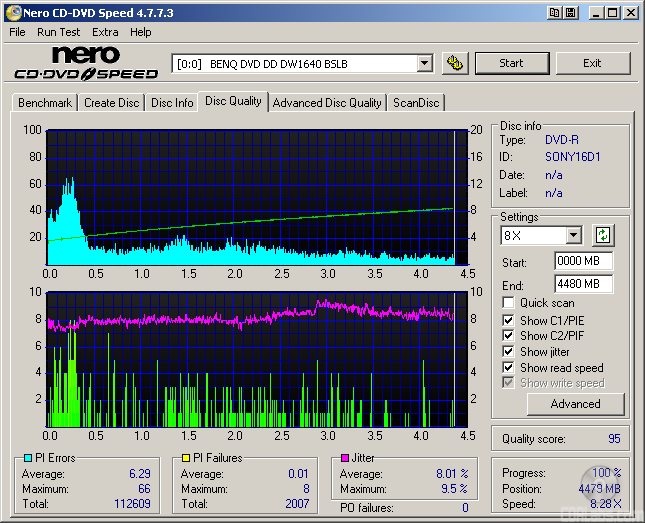
Task: Click the Nero CD-DVD Speed logo
Action: pyautogui.click(x=86, y=63)
